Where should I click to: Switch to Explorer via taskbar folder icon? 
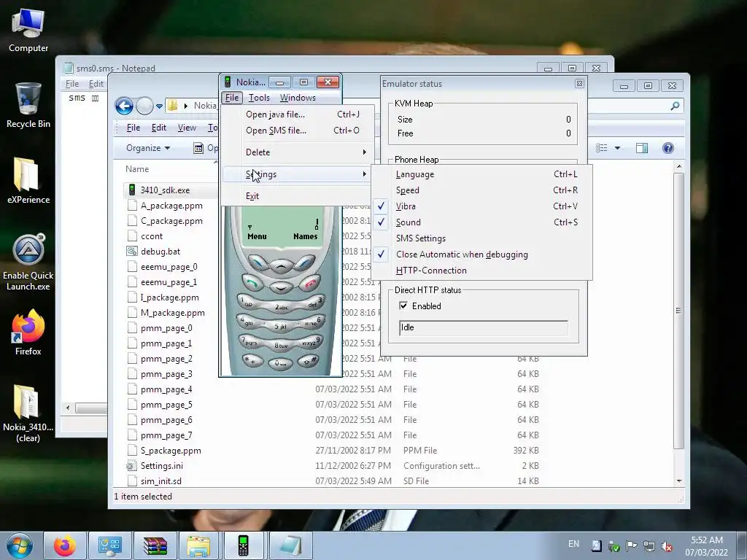click(x=198, y=545)
